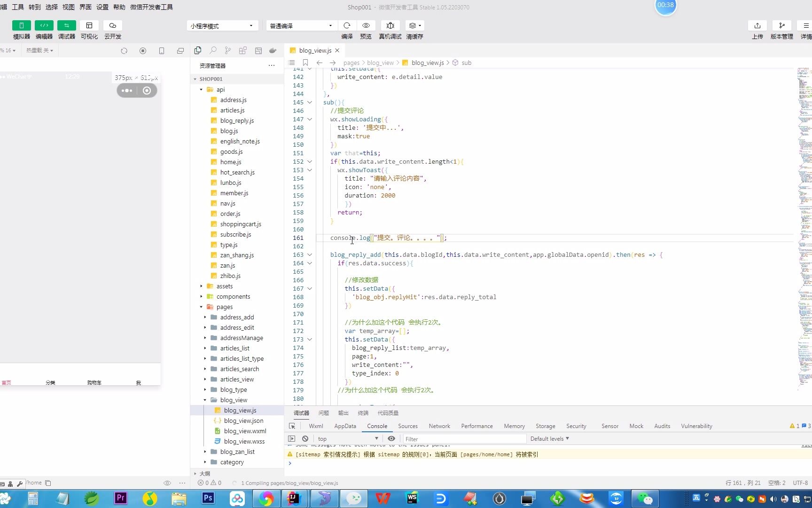Open the 设置 menu
The image size is (812, 508).
(102, 7)
